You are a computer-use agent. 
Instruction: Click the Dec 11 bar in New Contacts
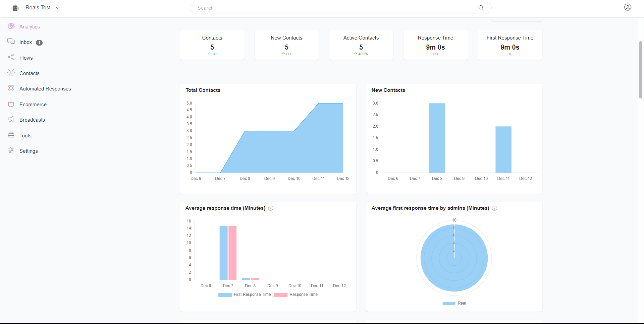(503, 149)
